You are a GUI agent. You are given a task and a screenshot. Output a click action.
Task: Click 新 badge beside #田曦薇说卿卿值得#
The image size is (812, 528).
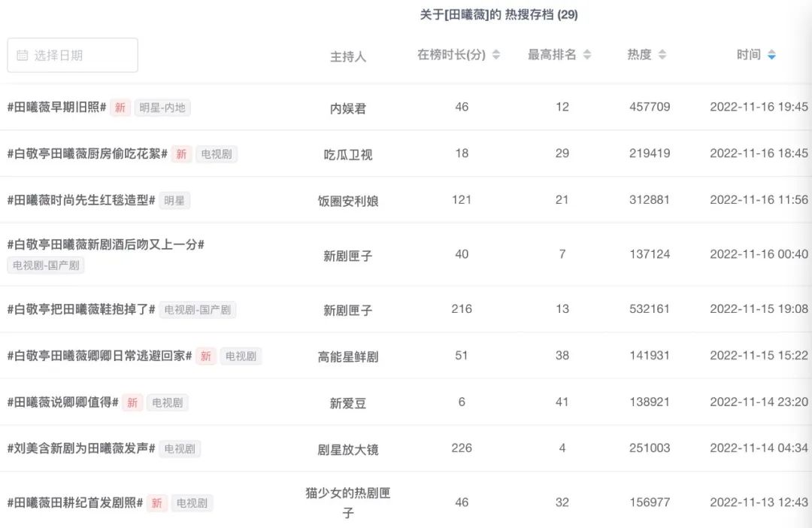click(x=132, y=403)
